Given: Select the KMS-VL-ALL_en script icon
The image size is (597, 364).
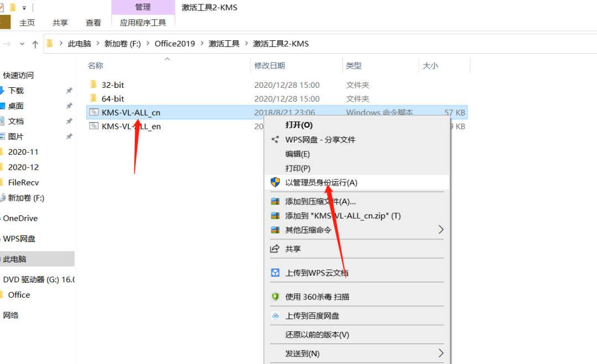Looking at the screenshot, I should (93, 126).
